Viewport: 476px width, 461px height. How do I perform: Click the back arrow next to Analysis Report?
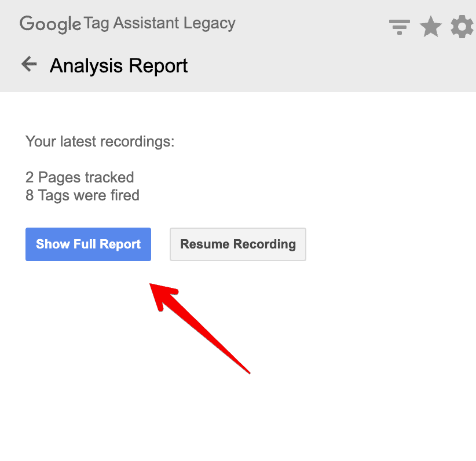click(28, 64)
